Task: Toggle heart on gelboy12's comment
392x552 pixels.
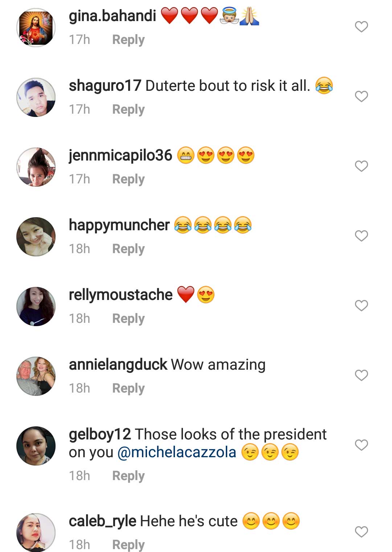Action: click(x=361, y=445)
